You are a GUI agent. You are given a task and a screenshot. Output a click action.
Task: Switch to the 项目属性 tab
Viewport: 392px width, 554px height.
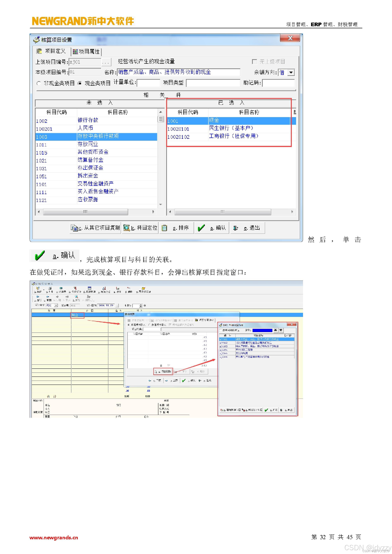(x=86, y=51)
